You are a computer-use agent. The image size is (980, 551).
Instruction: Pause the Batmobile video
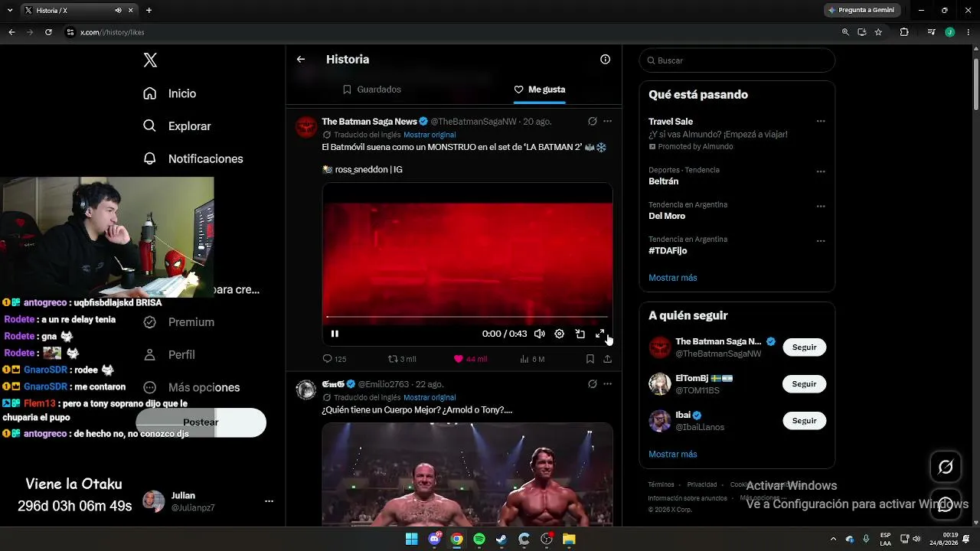point(335,334)
